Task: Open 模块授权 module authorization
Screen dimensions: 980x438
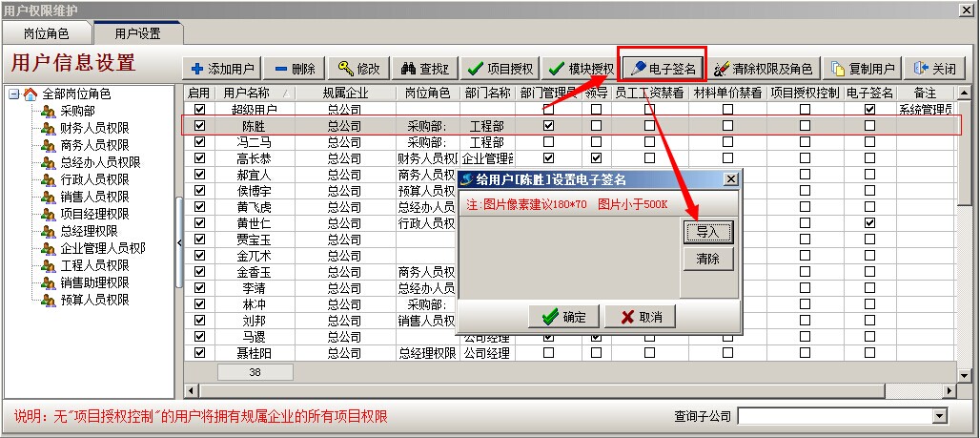Action: pos(581,69)
